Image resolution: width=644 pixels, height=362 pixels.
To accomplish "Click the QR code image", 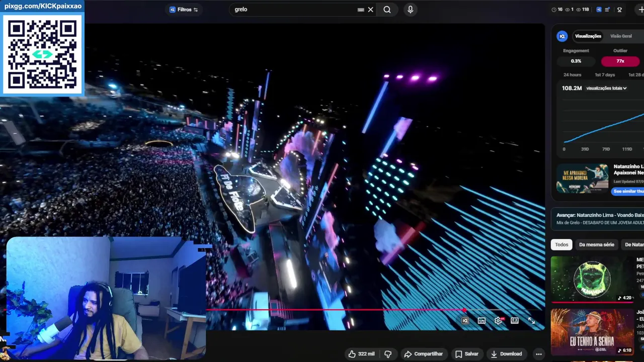I will 42,54.
